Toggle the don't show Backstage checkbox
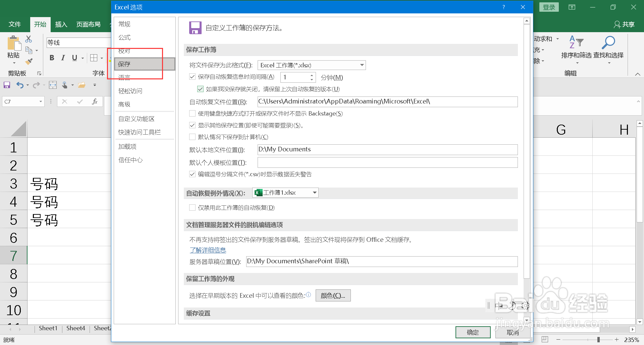Screen dimensions: 644x345 point(193,114)
